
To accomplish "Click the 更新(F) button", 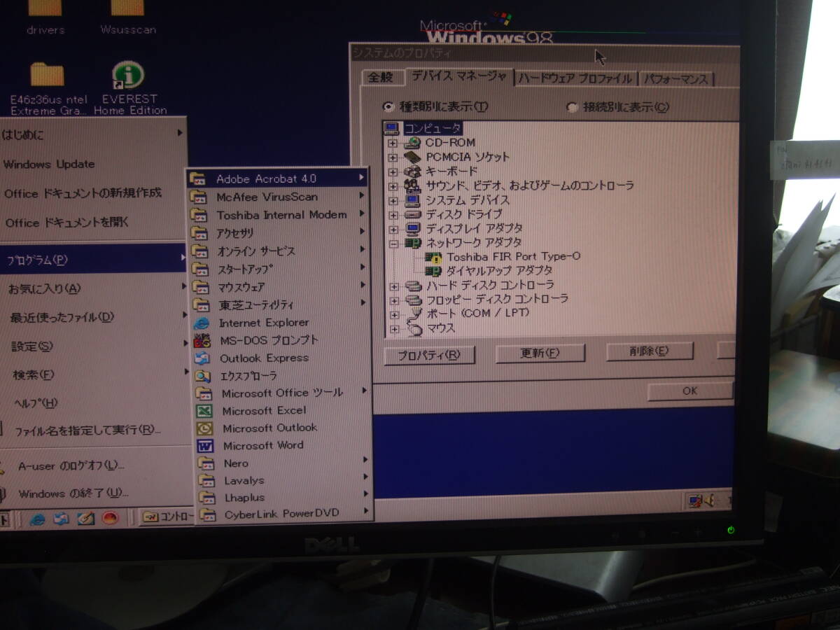I will [x=540, y=353].
